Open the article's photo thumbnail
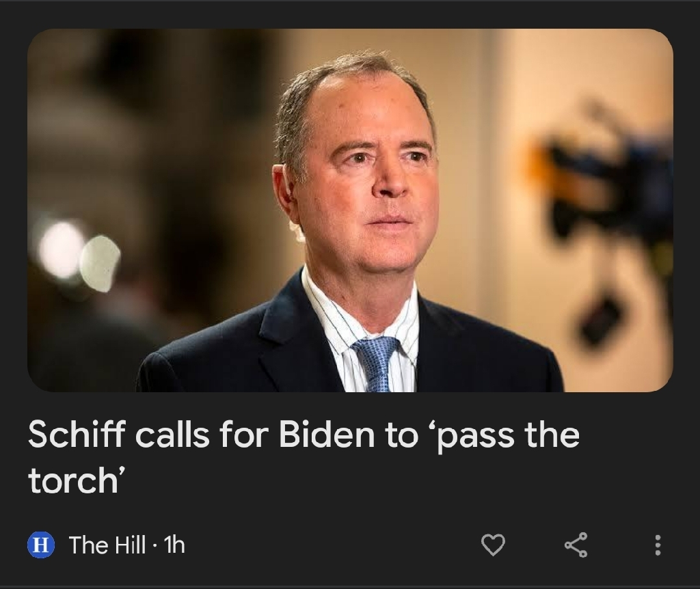Image resolution: width=700 pixels, height=589 pixels. (x=350, y=210)
